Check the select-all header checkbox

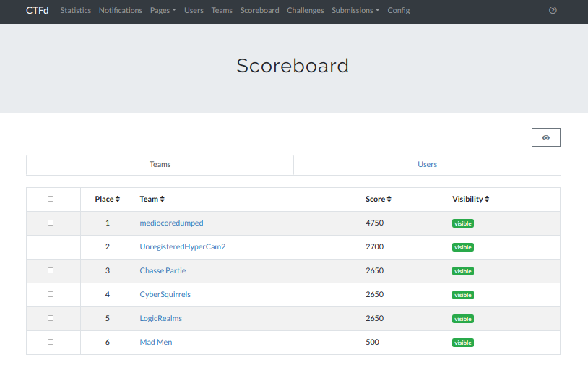point(51,199)
